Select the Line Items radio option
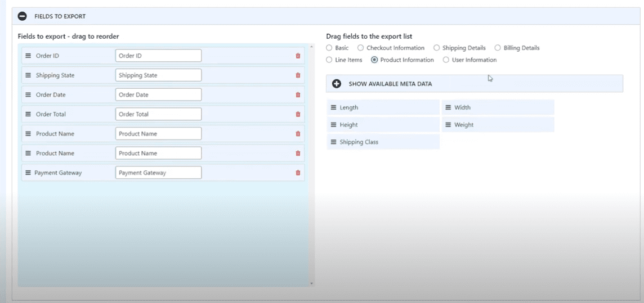 pyautogui.click(x=329, y=60)
